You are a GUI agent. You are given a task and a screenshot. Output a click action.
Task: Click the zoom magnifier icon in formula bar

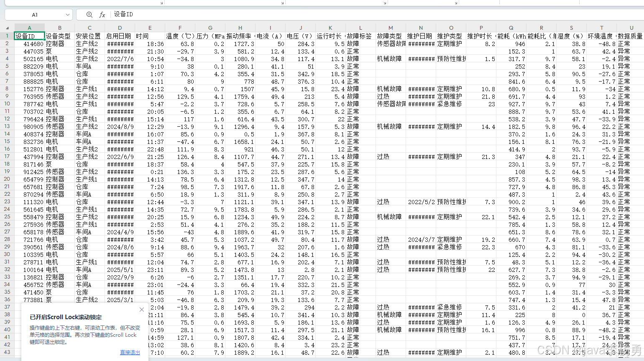(x=89, y=15)
